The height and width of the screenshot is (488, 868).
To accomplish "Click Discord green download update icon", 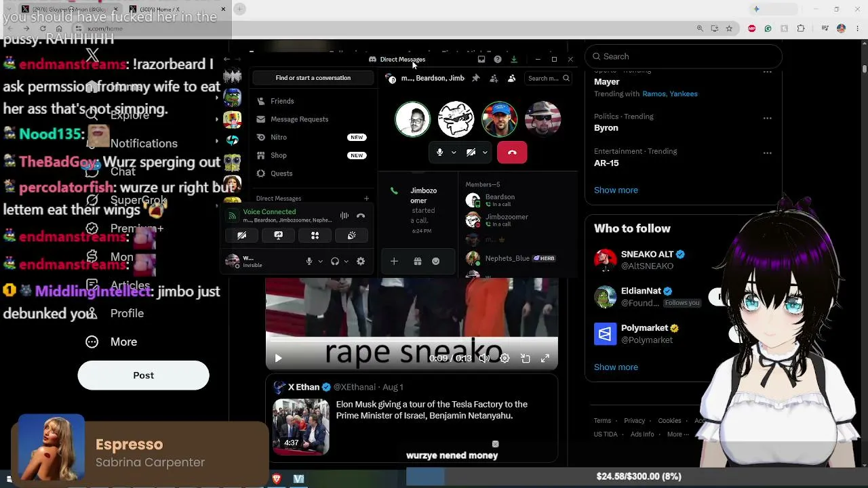I will click(x=514, y=60).
